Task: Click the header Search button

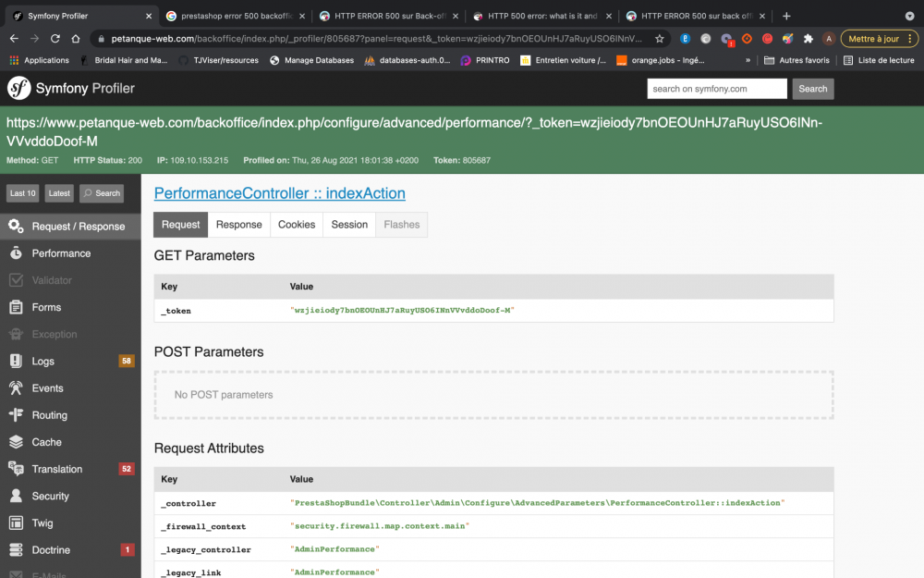Action: click(x=812, y=89)
